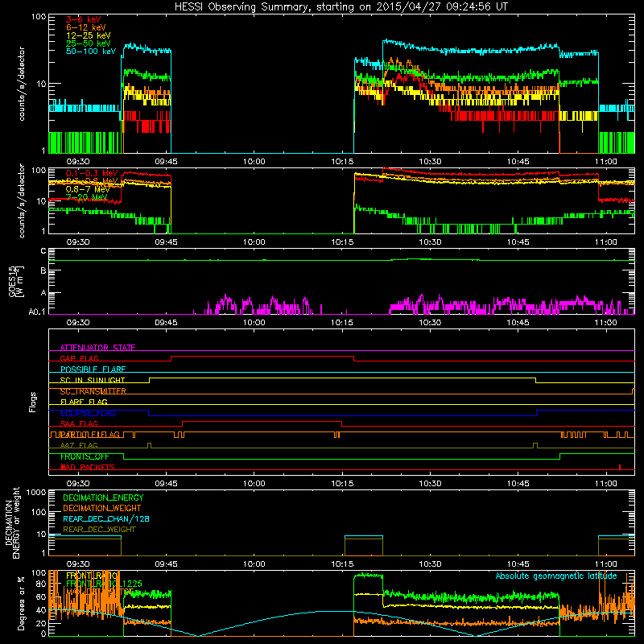Click the green 25-50 keV legend label
Viewport: 644px width, 644px height.
89,43
